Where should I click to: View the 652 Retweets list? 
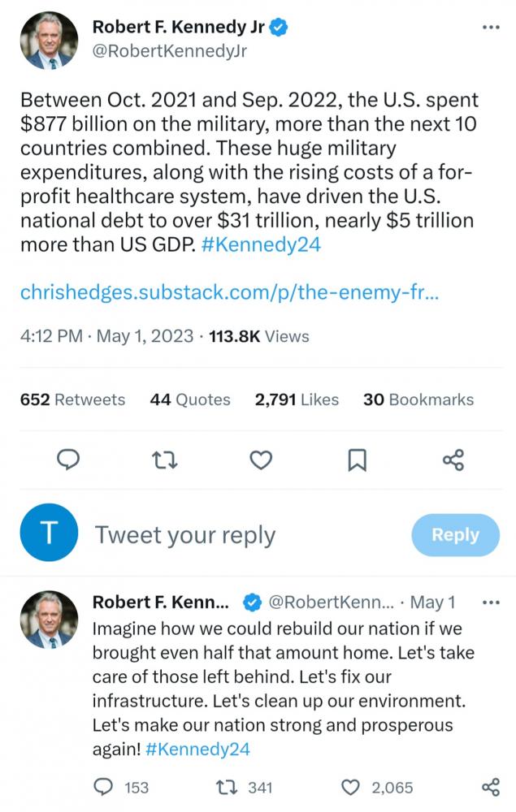[72, 400]
